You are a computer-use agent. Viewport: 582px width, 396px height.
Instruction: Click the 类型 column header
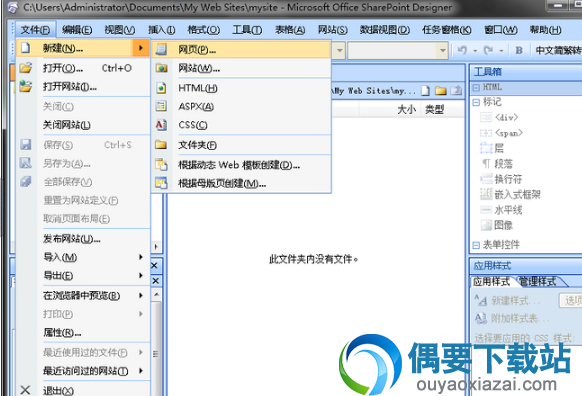(435, 110)
